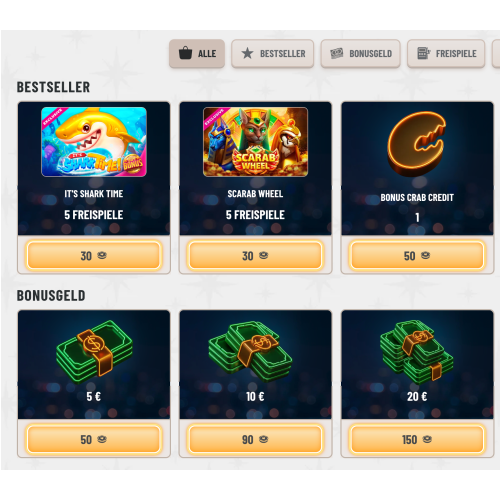Click the Bonus Crab Credit coin icon
The width and height of the screenshot is (500, 500).
(417, 144)
